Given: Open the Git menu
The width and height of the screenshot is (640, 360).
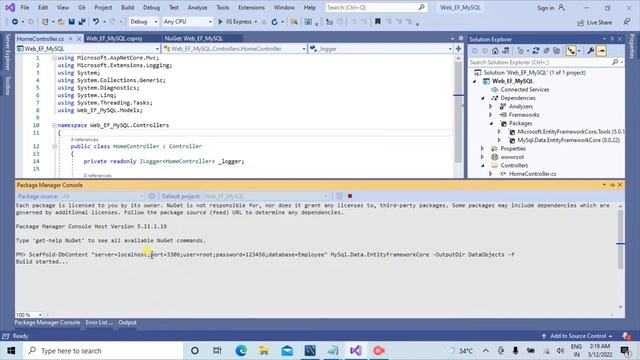Looking at the screenshot, I should pyautogui.click(x=82, y=7).
